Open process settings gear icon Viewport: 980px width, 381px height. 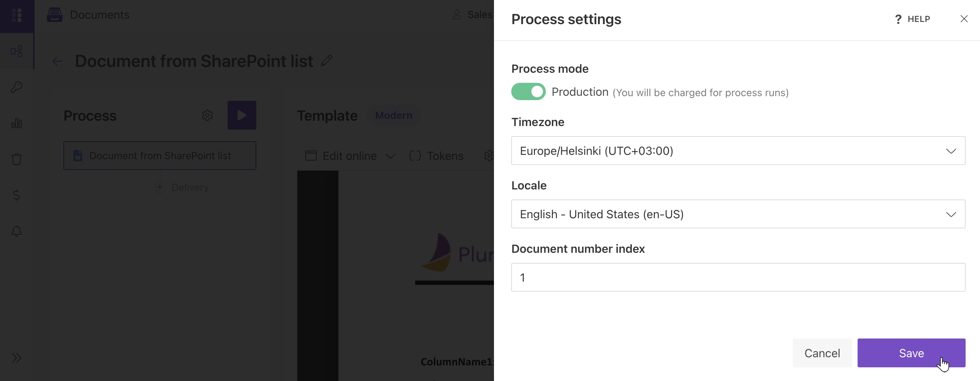click(x=207, y=115)
